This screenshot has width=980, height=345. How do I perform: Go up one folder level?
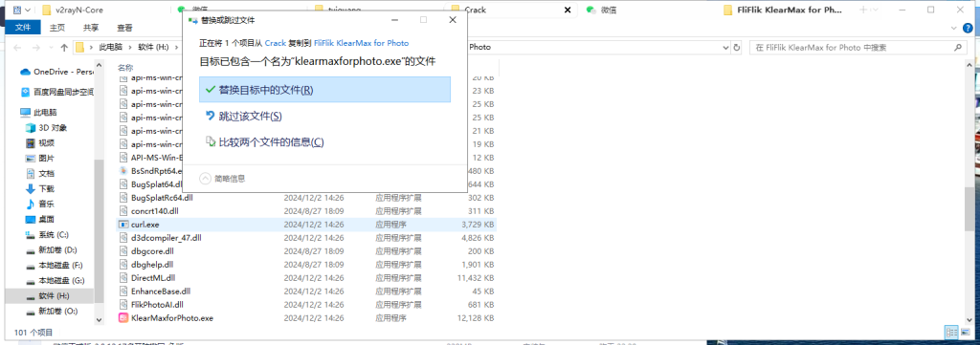point(64,48)
